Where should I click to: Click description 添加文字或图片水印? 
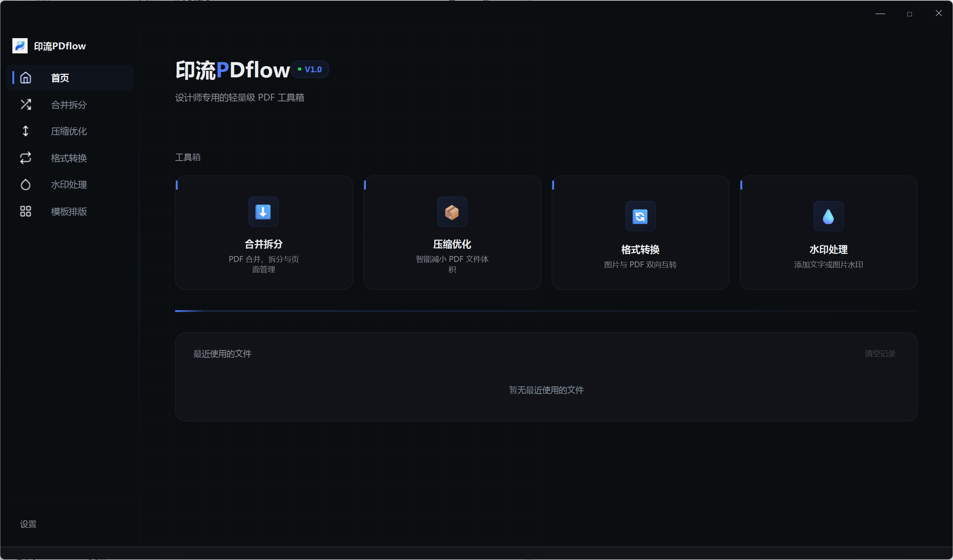(828, 265)
